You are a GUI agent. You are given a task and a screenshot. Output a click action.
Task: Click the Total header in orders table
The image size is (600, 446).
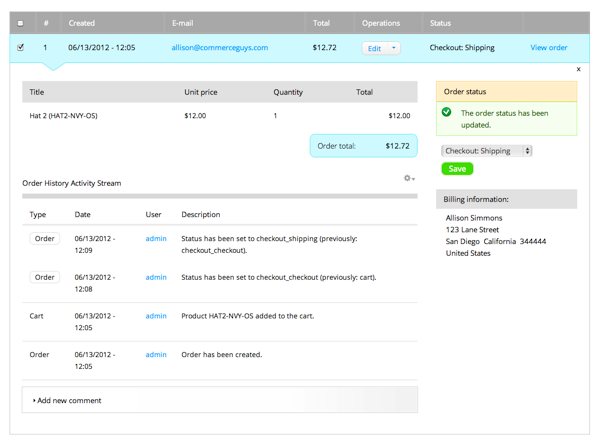pyautogui.click(x=321, y=23)
